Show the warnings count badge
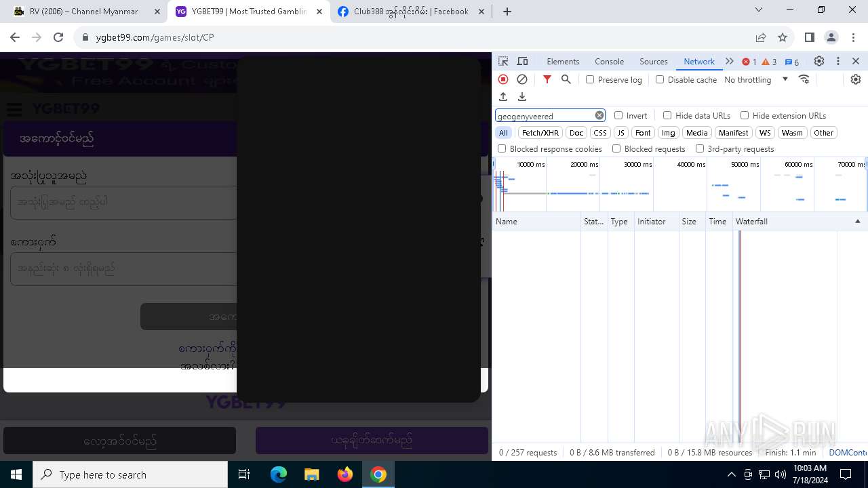The height and width of the screenshot is (488, 868). point(770,62)
